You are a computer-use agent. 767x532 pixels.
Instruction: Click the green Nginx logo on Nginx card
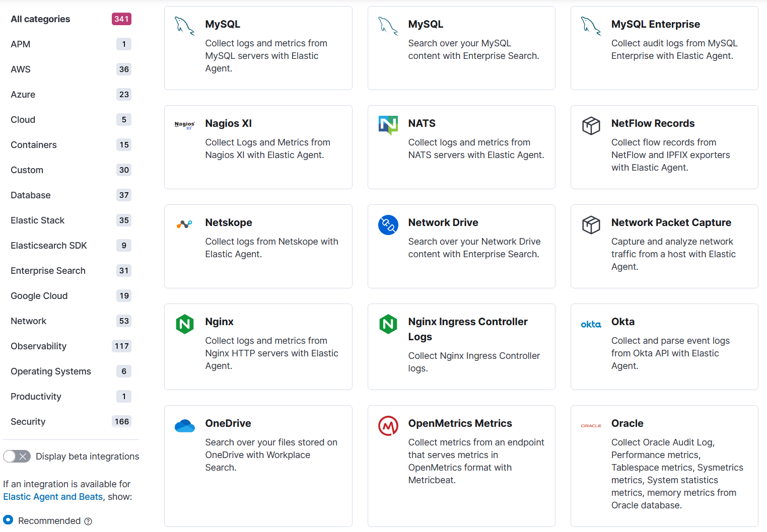[185, 324]
